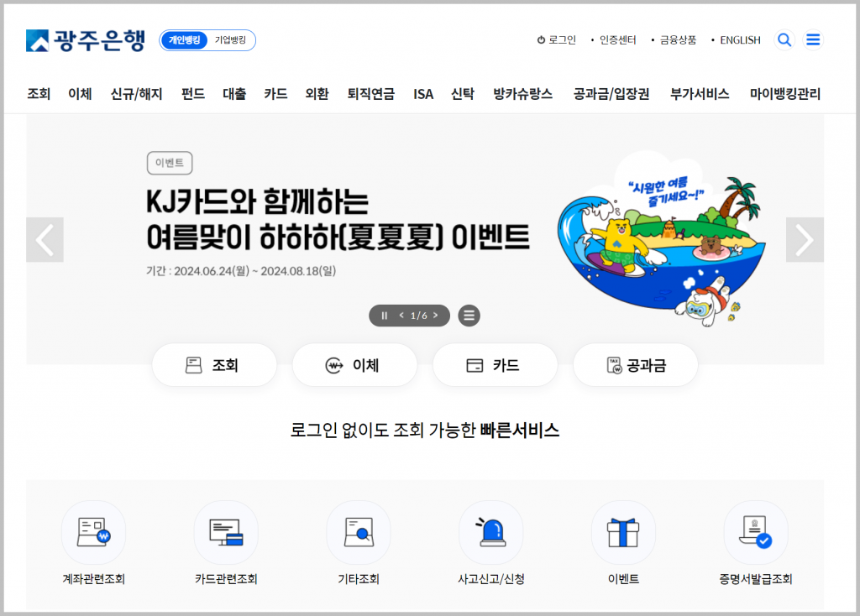Switch to 기업뱅킹
This screenshot has height=616, width=860.
230,40
